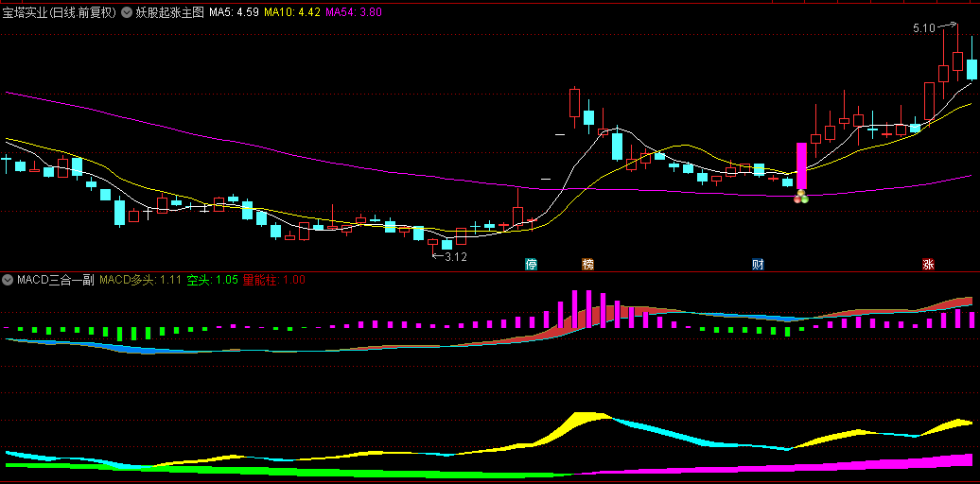This screenshot has height=484, width=980.
Task: Select the magenta signal candlestick
Action: point(801,166)
